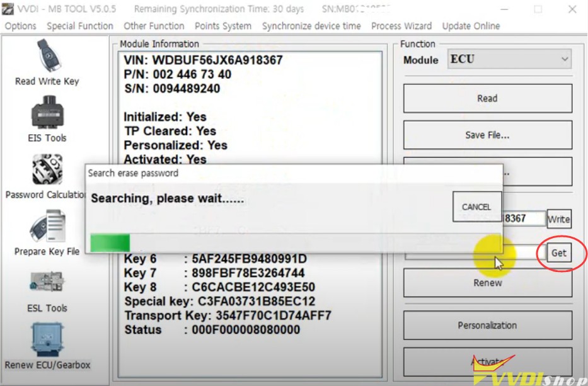Open the Prepare Key File icon

click(x=48, y=226)
